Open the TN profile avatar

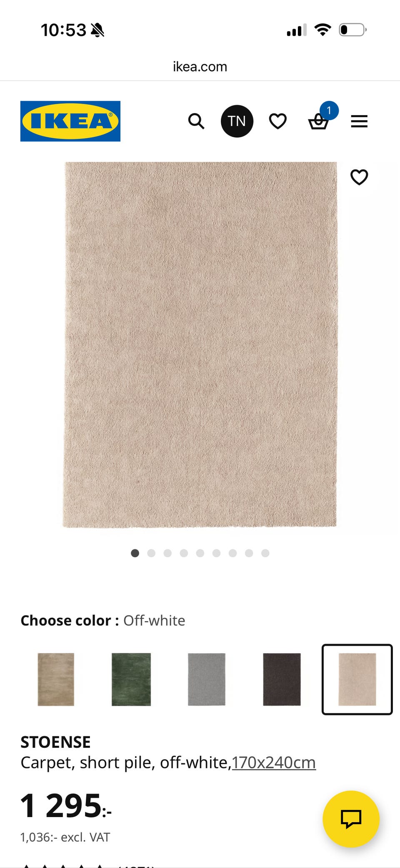[237, 121]
